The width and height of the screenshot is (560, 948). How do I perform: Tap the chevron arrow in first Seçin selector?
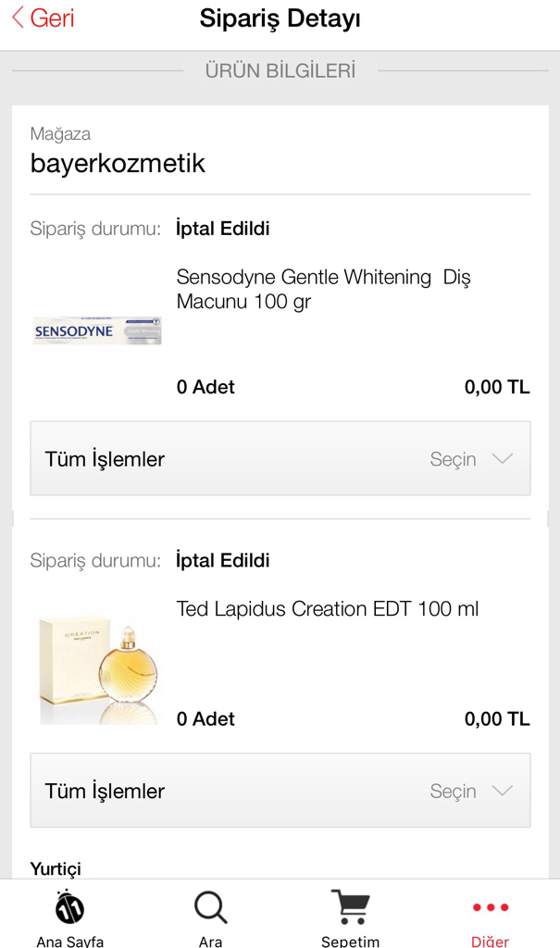[x=503, y=458]
